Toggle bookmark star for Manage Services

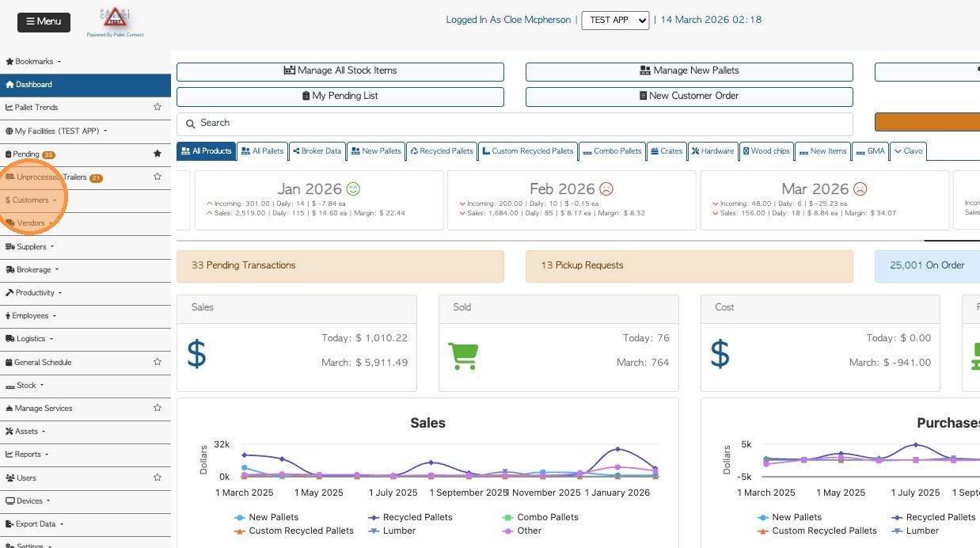coord(158,408)
